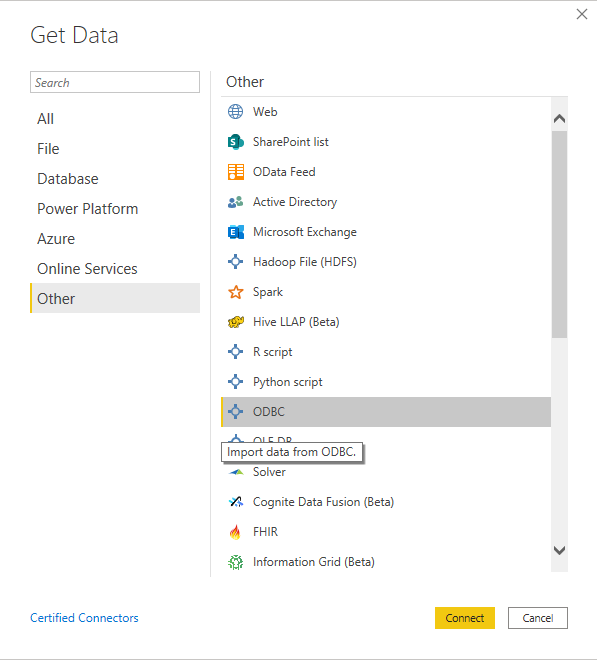Select the Cognite Data Fusion (Beta) text
The width and height of the screenshot is (597, 663).
coord(323,502)
